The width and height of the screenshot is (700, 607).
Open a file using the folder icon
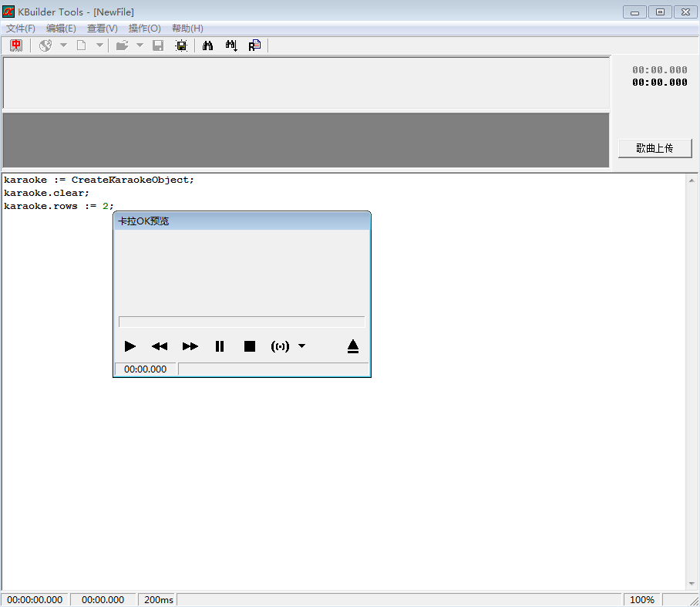pos(122,46)
